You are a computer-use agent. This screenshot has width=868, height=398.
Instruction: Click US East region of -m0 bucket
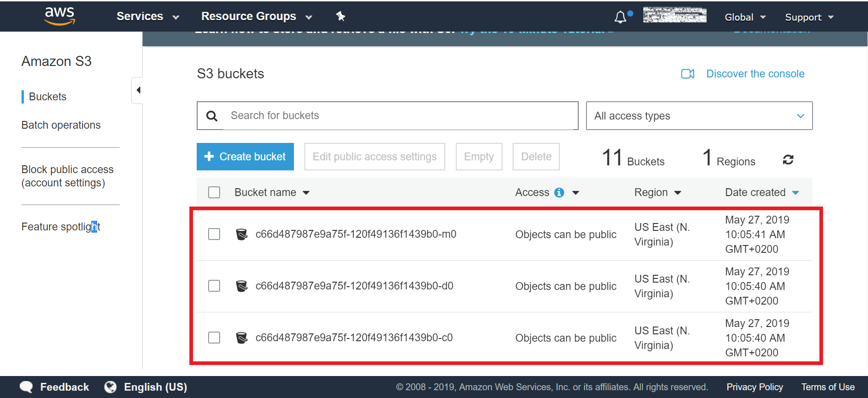tap(662, 234)
